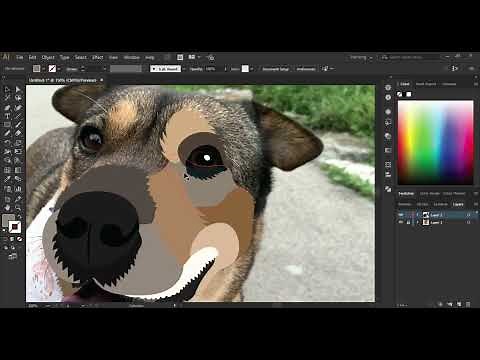Open the control bar stroke swatch dropdown
This screenshot has width=480, height=360.
59,69
